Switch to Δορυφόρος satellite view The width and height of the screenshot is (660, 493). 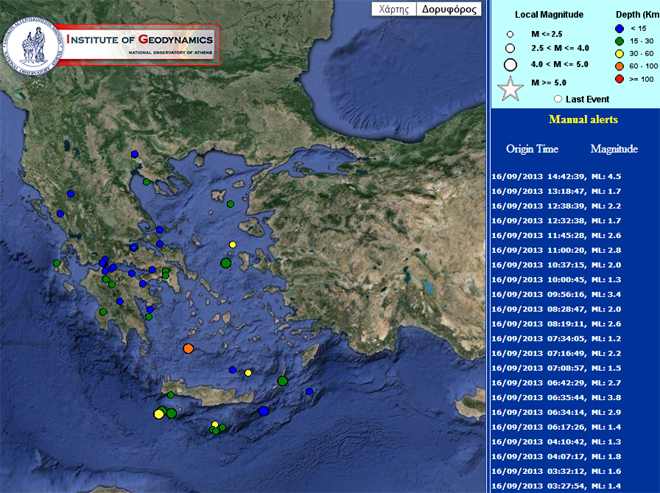tap(447, 10)
